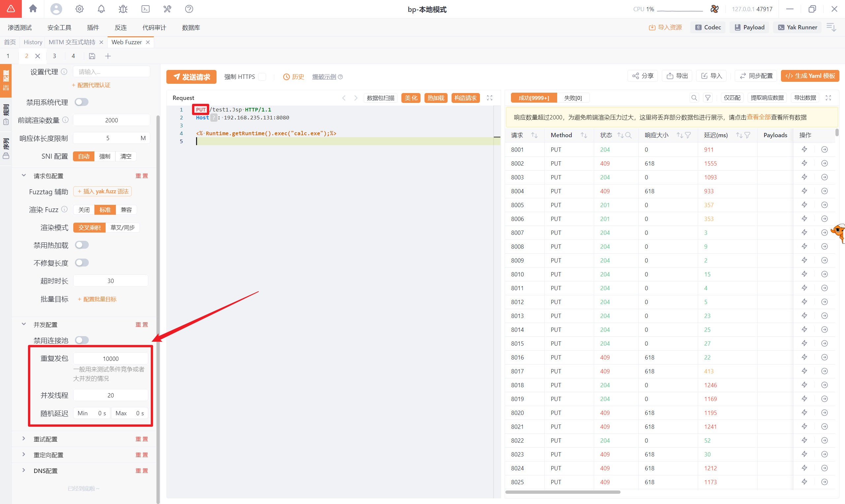Open the terminal console icon
Image resolution: width=845 pixels, height=504 pixels.
[146, 9]
